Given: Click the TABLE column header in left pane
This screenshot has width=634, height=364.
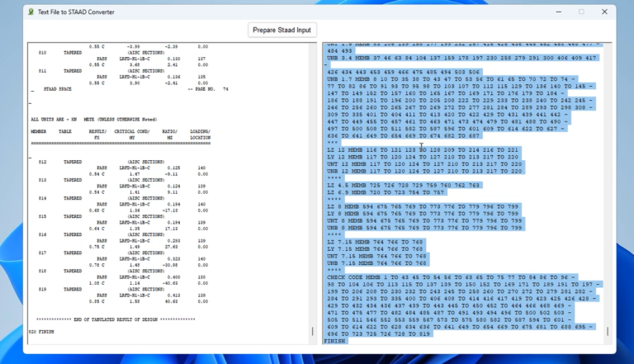Looking at the screenshot, I should pyautogui.click(x=64, y=131).
